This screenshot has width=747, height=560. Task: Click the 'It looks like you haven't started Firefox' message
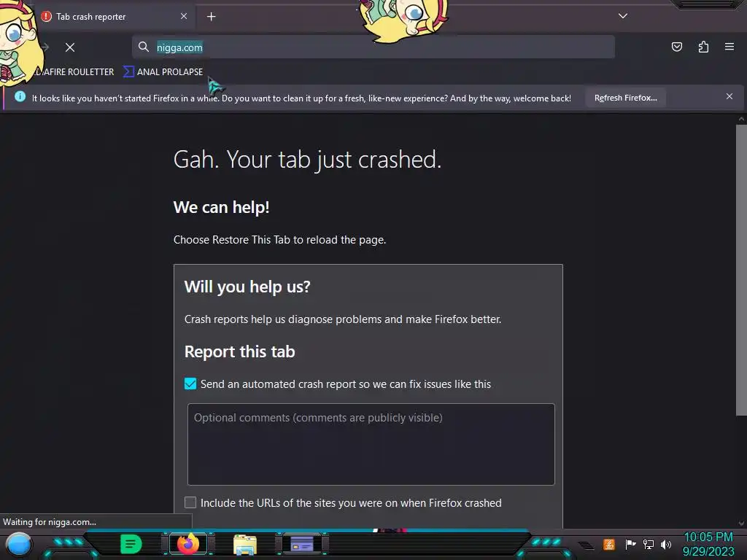[x=301, y=98]
